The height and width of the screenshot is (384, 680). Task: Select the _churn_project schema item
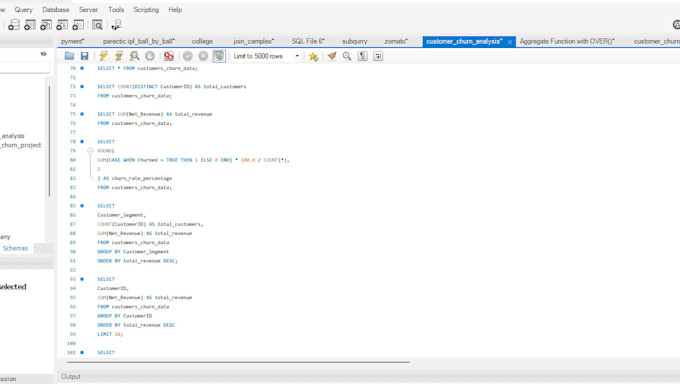coord(21,145)
